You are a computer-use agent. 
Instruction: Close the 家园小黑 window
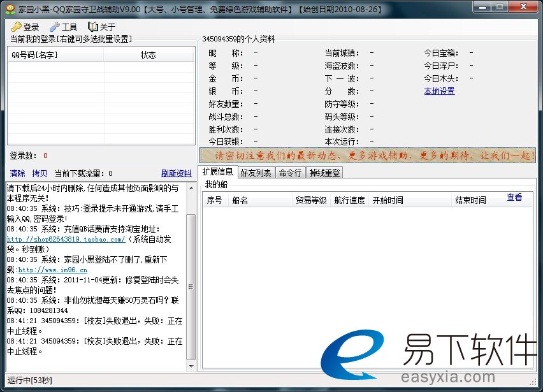pos(524,7)
